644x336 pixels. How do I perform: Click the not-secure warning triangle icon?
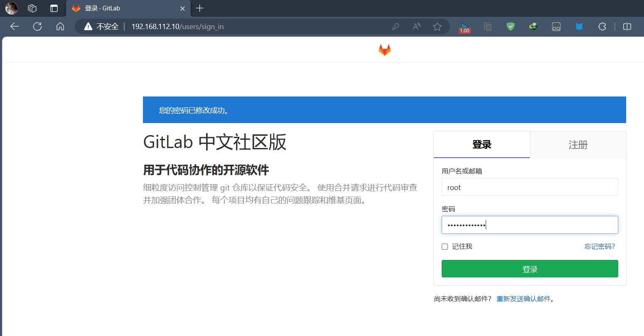(88, 27)
